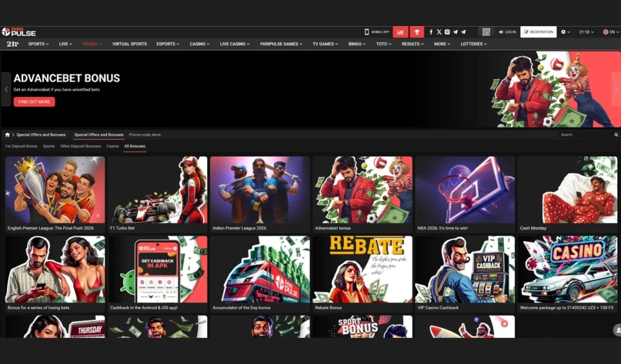
Task: Open the EN language dropdown
Action: click(611, 32)
